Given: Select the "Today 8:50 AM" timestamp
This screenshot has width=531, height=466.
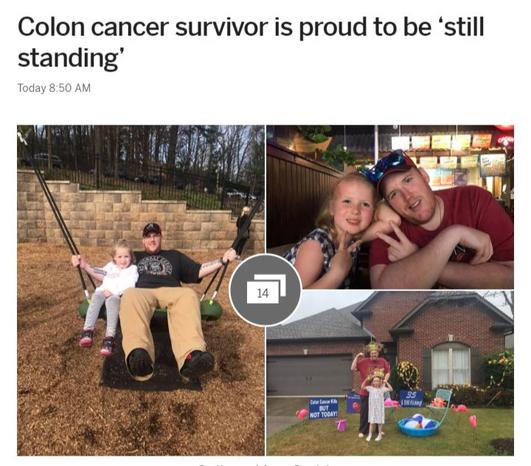Looking at the screenshot, I should [54, 88].
